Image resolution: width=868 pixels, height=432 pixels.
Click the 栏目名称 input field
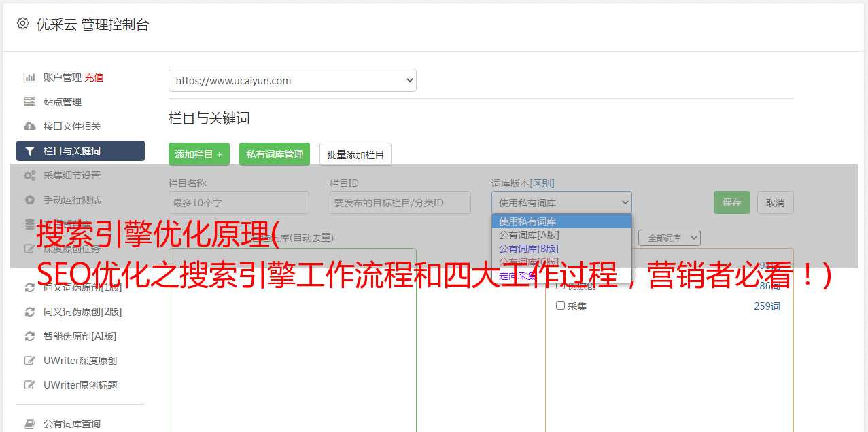239,202
